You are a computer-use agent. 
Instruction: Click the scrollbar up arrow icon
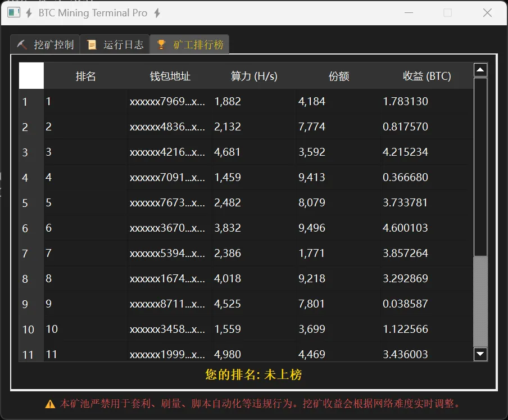[480, 69]
